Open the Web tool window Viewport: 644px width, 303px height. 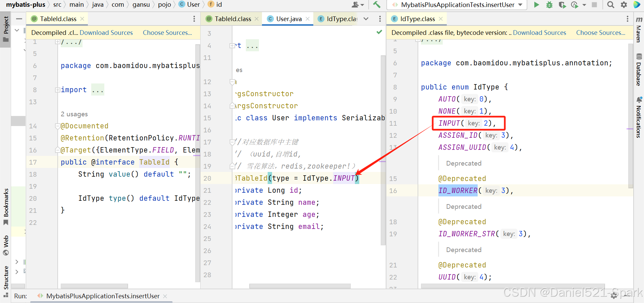click(6, 245)
